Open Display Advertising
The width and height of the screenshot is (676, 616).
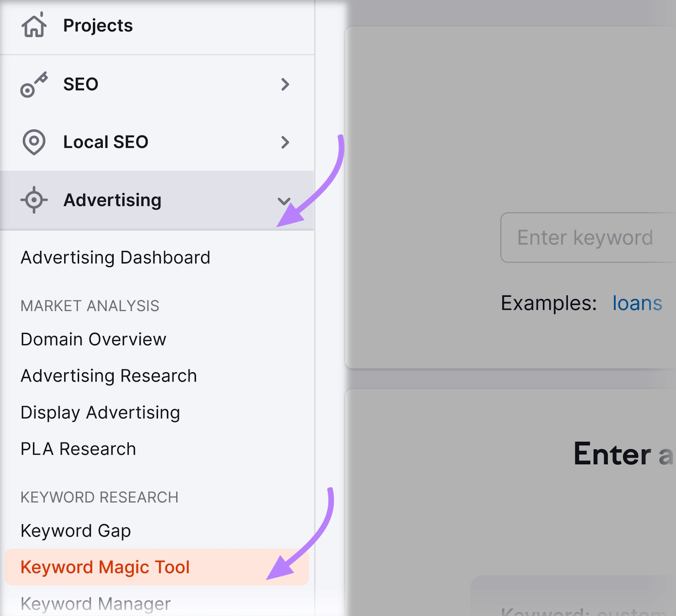pos(100,413)
